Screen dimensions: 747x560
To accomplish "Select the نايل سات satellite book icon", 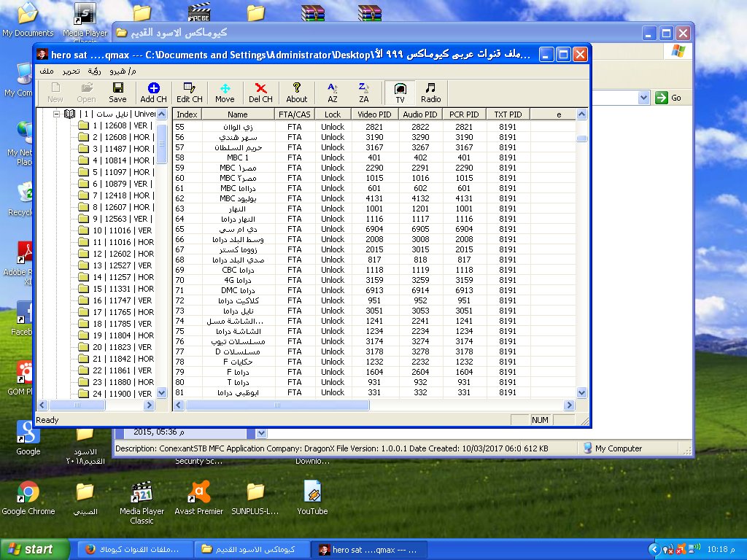I will (x=69, y=114).
